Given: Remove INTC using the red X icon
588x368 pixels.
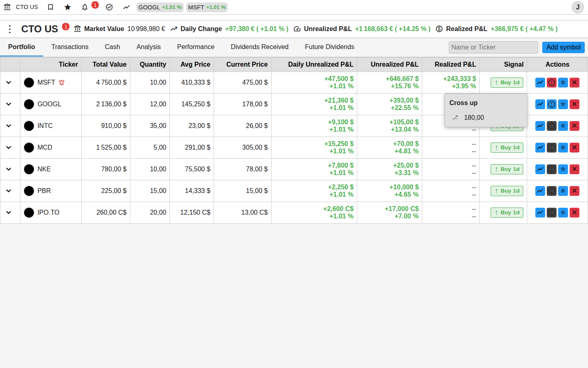Looking at the screenshot, I should tap(575, 126).
